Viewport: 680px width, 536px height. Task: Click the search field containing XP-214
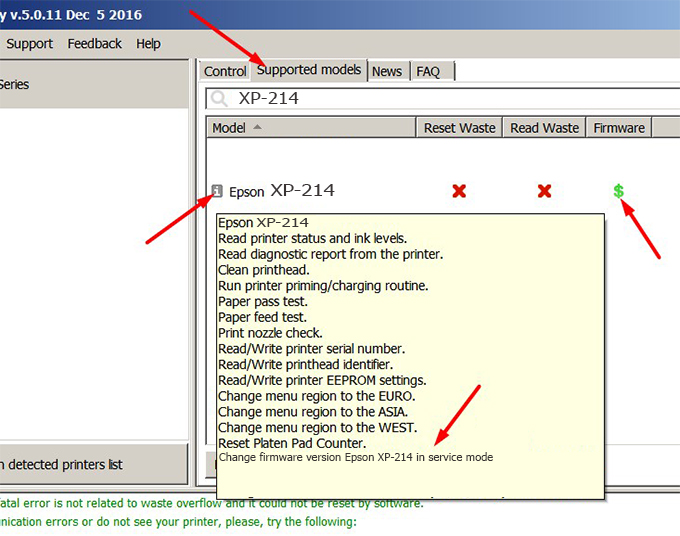pyautogui.click(x=440, y=98)
